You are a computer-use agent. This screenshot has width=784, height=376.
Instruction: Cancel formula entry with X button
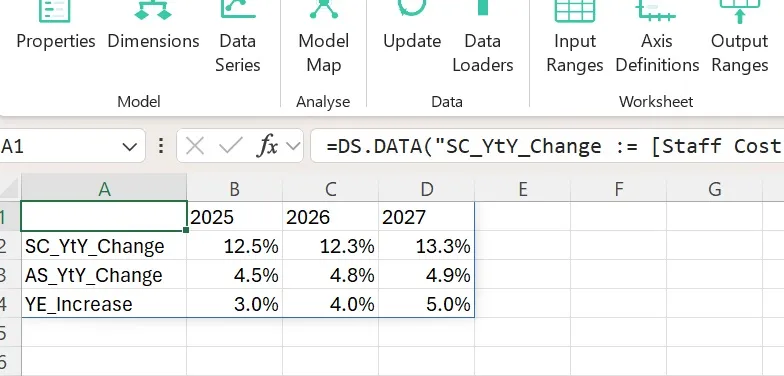(194, 146)
